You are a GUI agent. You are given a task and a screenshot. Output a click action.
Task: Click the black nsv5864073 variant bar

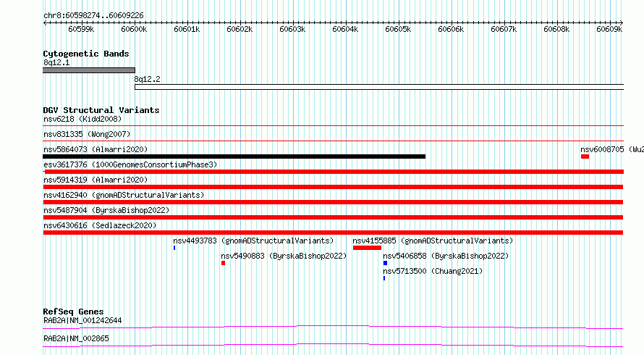(234, 156)
